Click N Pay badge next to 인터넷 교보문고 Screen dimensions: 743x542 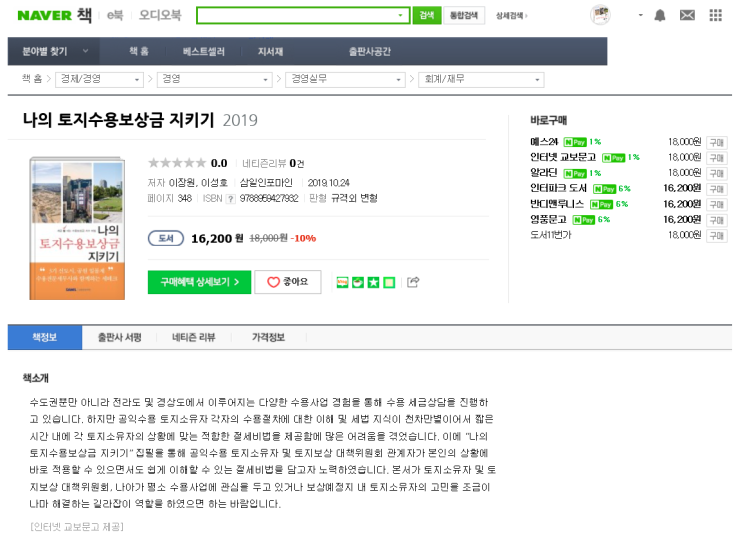(614, 158)
